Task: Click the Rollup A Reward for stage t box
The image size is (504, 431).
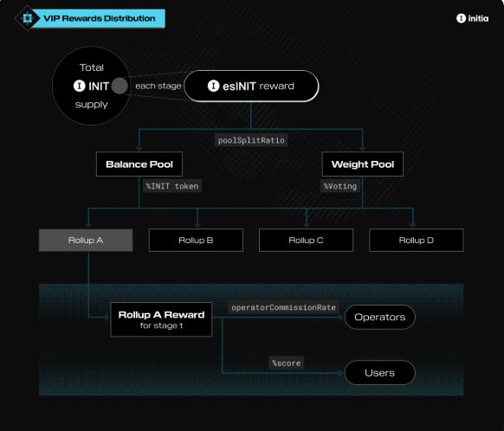Action: click(x=161, y=319)
